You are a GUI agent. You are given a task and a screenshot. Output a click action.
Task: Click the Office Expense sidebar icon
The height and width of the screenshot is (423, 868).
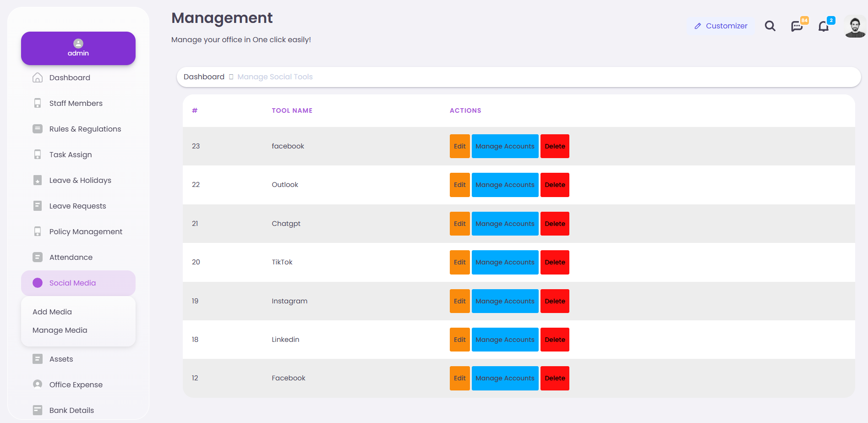coord(38,384)
